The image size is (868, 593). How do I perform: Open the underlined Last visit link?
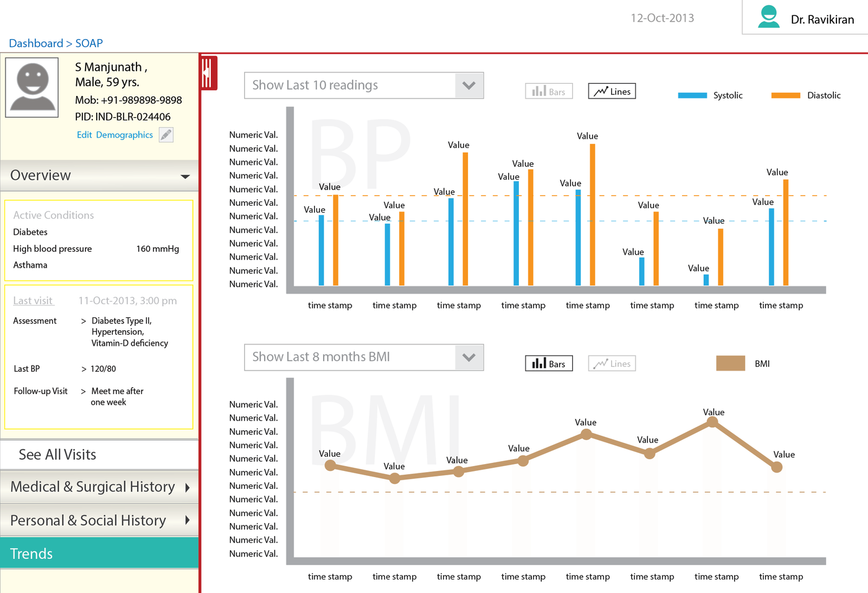pos(33,301)
